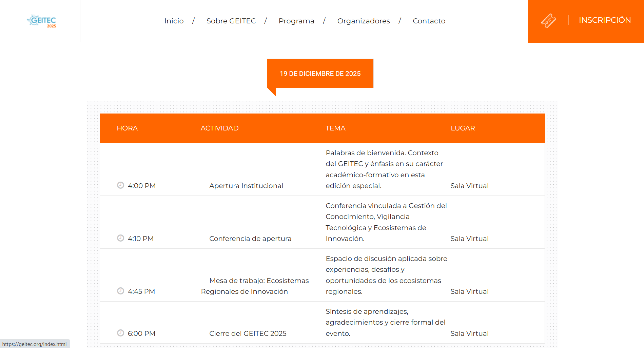Open the Contacto menu link
644x348 pixels.
point(429,21)
